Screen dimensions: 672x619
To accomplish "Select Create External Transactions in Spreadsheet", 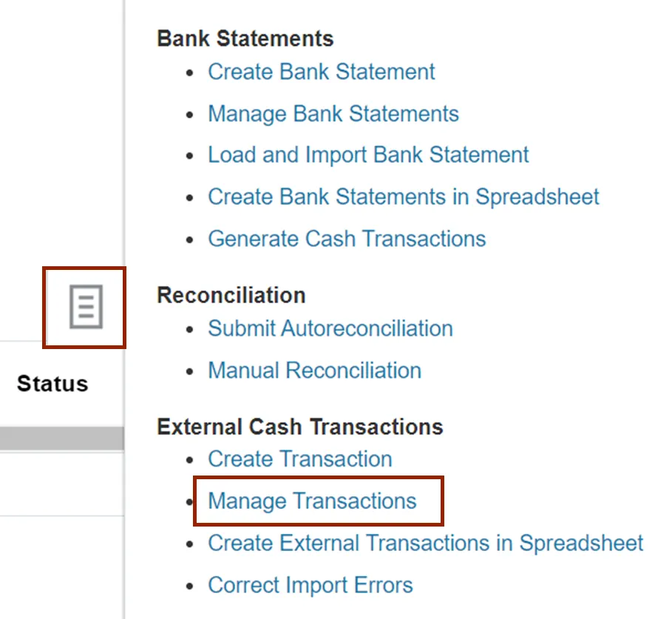I will (x=425, y=543).
